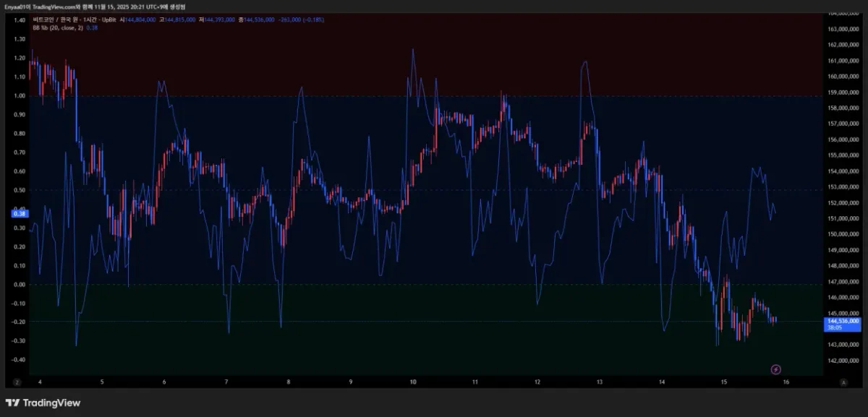This screenshot has width=868, height=417.
Task: Click date label 6 on time axis
Action: tap(164, 381)
